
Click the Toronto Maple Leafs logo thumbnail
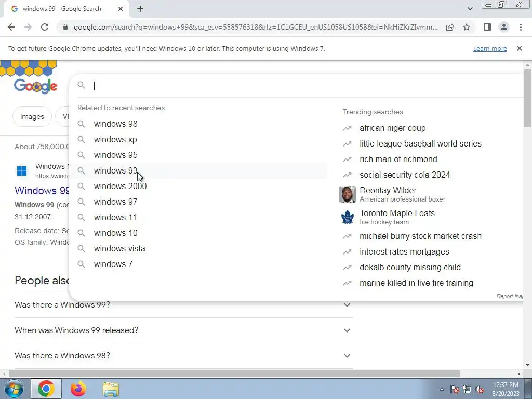347,217
